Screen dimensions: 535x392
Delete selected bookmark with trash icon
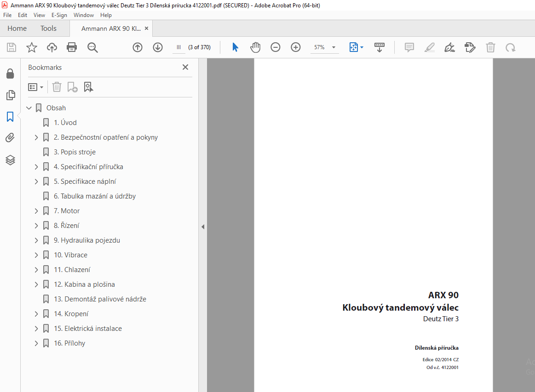57,87
